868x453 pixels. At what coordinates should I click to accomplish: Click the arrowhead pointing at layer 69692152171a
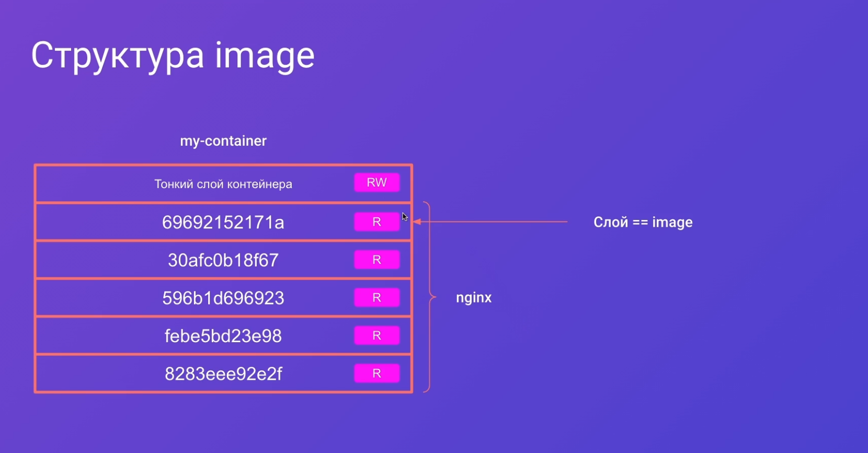pos(417,222)
